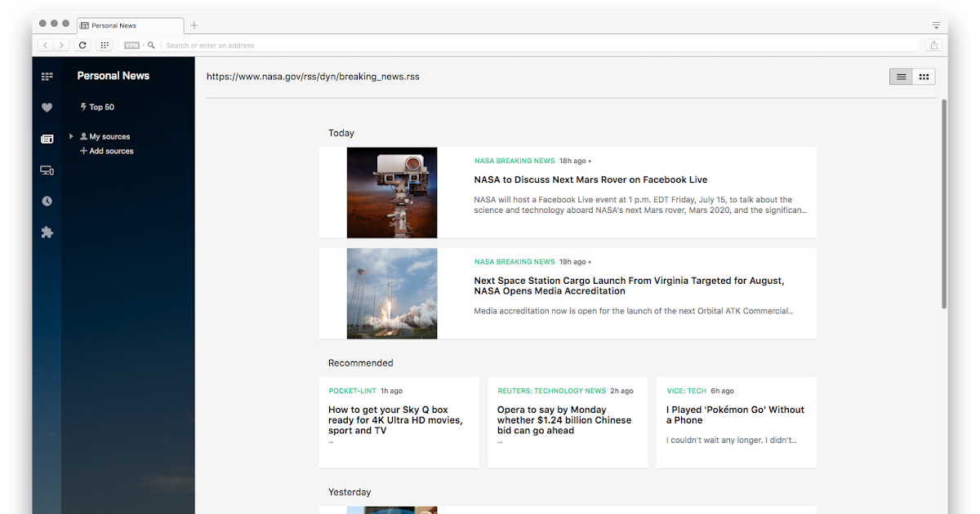Click NASA Breaking News label, 18h ago

click(x=514, y=161)
